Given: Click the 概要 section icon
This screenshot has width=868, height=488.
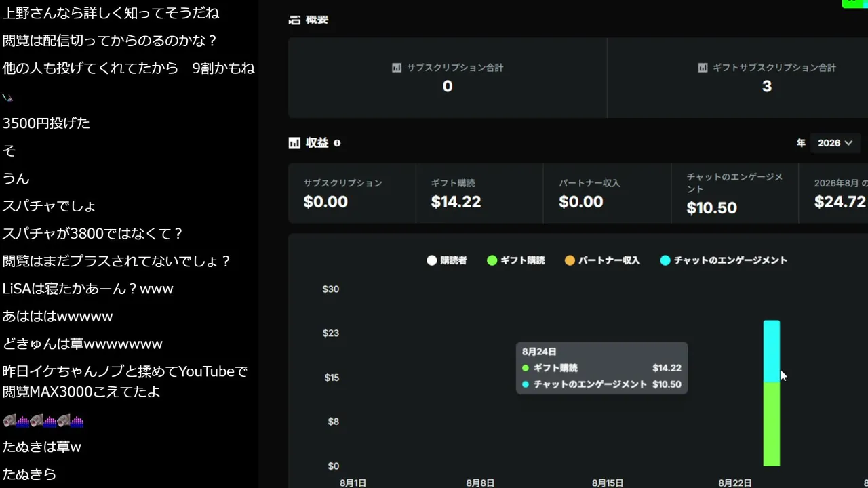Looking at the screenshot, I should (294, 20).
